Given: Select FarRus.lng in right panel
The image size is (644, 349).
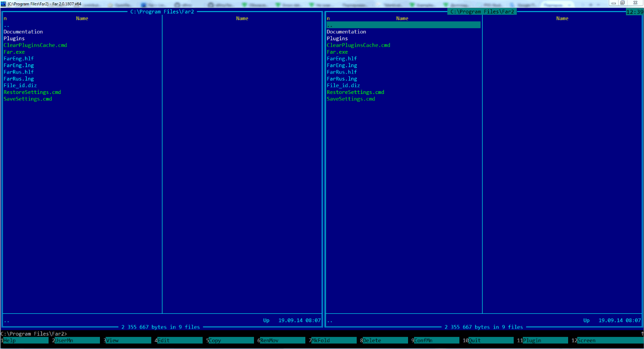Looking at the screenshot, I should [x=342, y=79].
